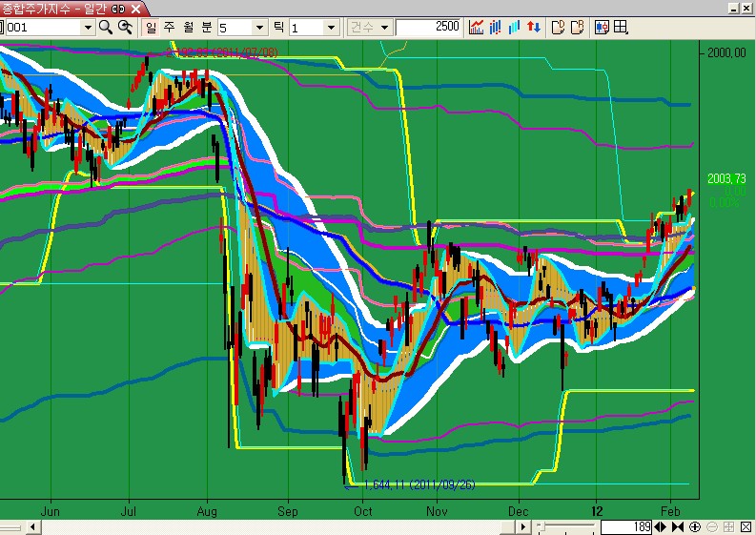756x535 pixels.
Task: Open the line chart indicator icon
Action: point(477,27)
